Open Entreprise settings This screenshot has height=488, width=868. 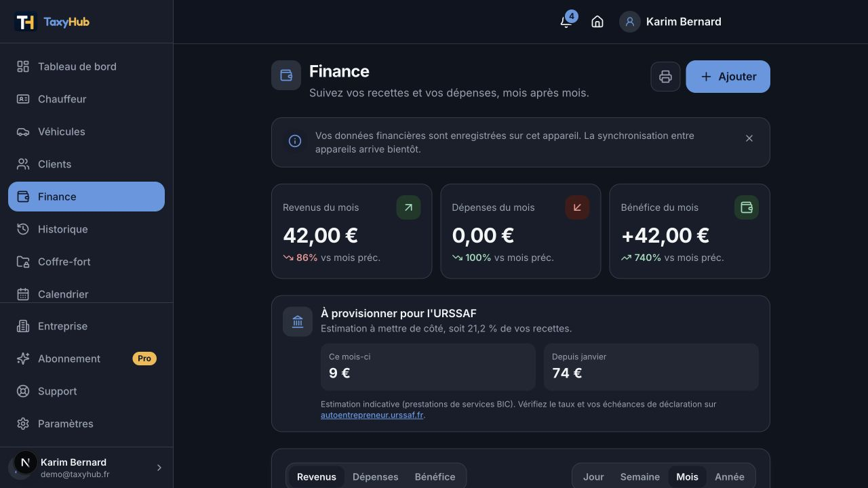86,326
